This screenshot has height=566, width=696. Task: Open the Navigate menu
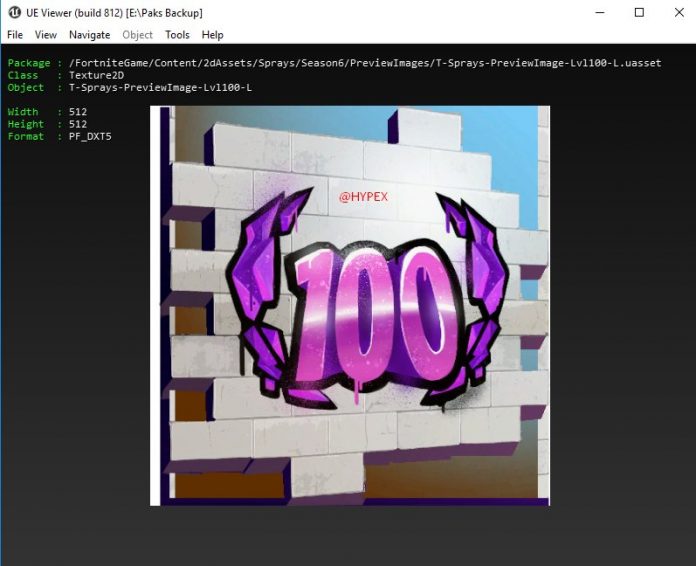(90, 35)
